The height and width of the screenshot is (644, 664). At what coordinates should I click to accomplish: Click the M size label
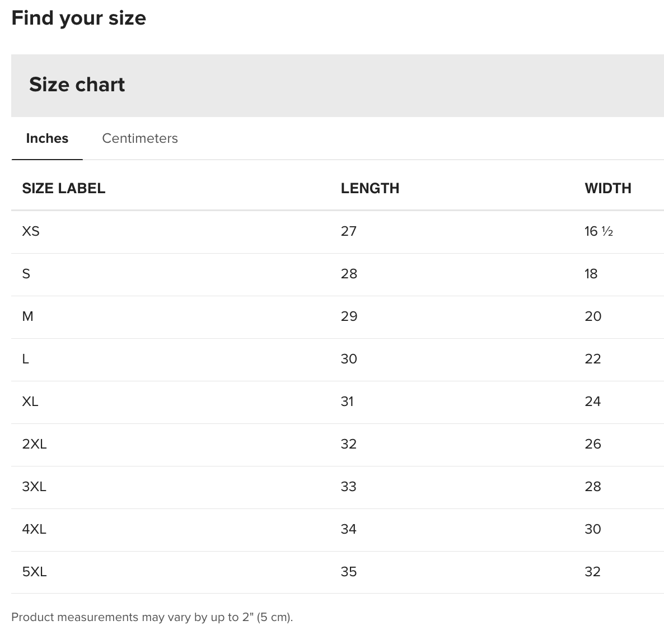(x=27, y=316)
